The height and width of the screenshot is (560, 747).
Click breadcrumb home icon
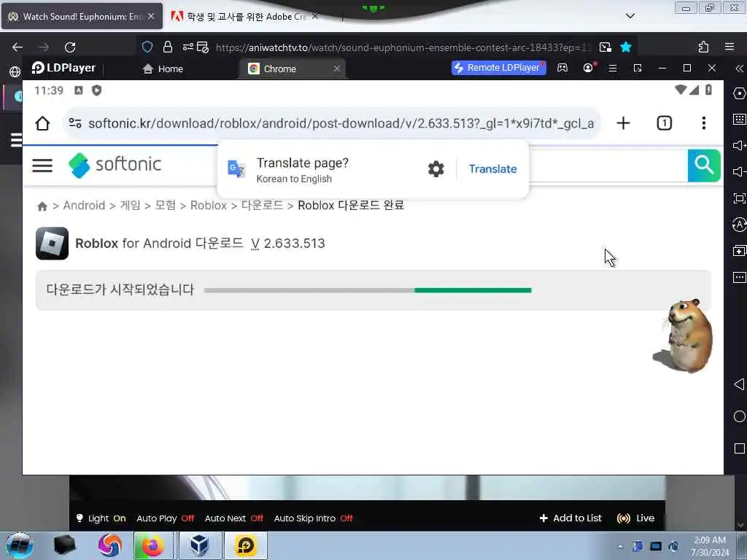tap(42, 206)
